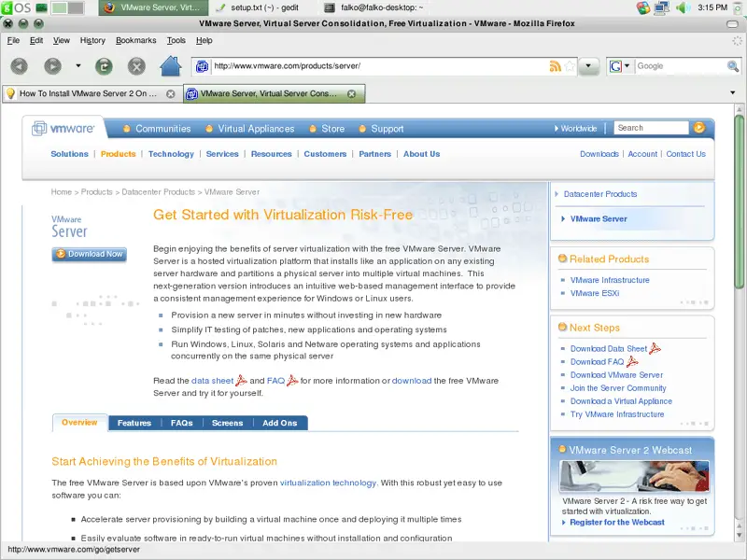Click the Download Now button

(89, 254)
